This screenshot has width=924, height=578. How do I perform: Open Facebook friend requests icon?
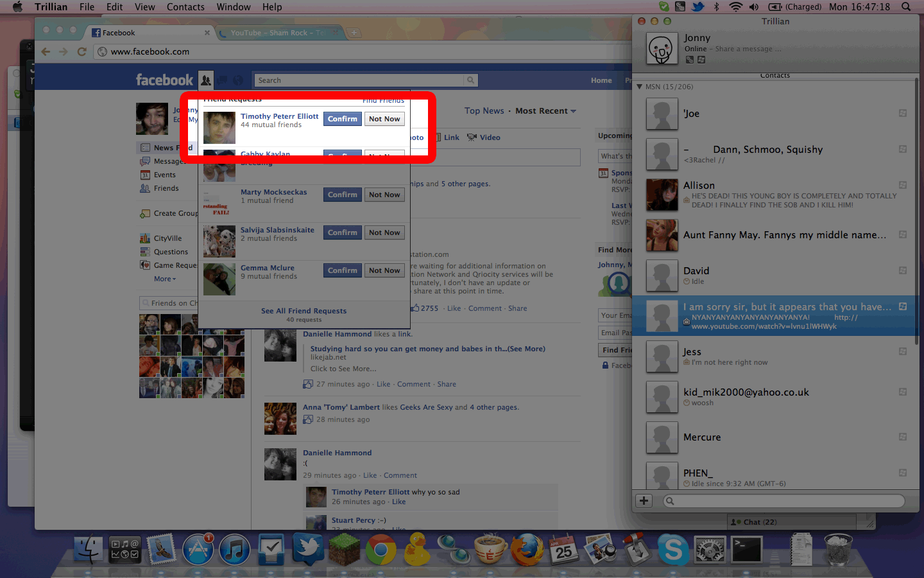205,80
